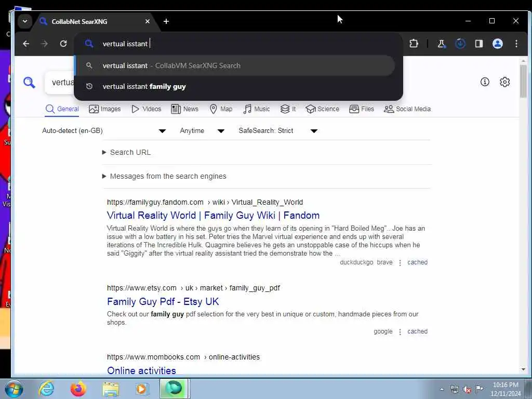Click 'google' engine label on Etsy result

[x=383, y=331]
